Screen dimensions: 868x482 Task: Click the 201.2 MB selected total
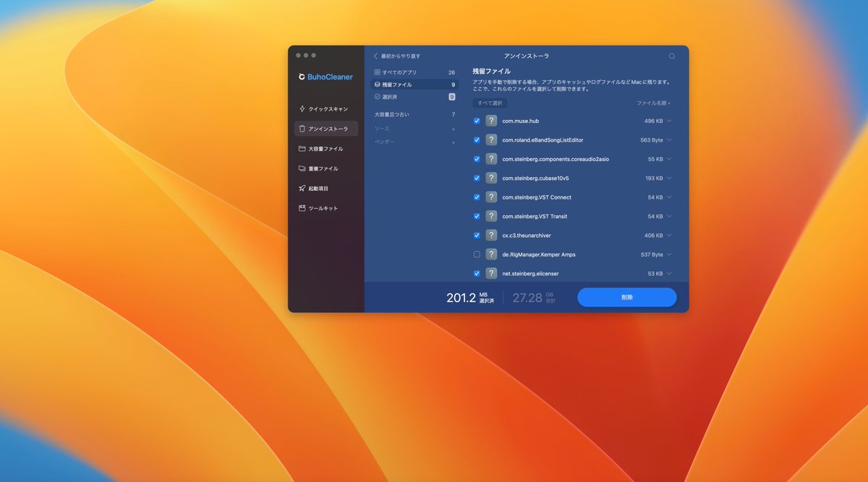pyautogui.click(x=470, y=298)
